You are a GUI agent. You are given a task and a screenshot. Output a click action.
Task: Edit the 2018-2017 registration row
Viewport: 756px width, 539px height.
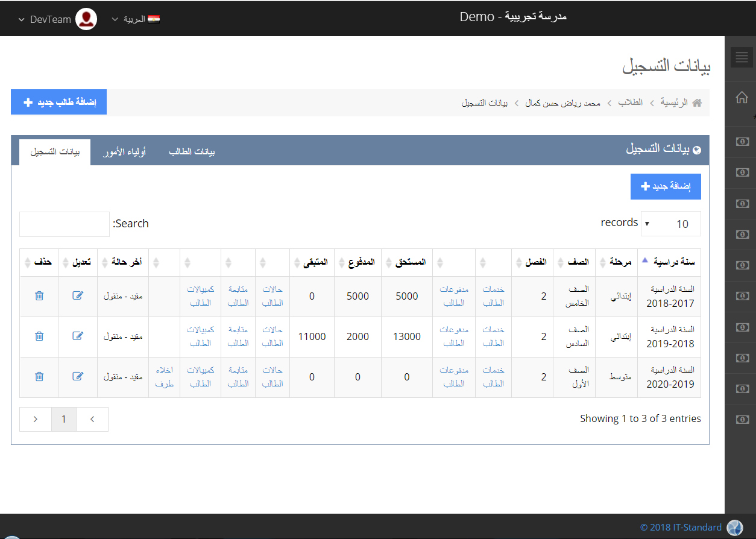tap(78, 296)
